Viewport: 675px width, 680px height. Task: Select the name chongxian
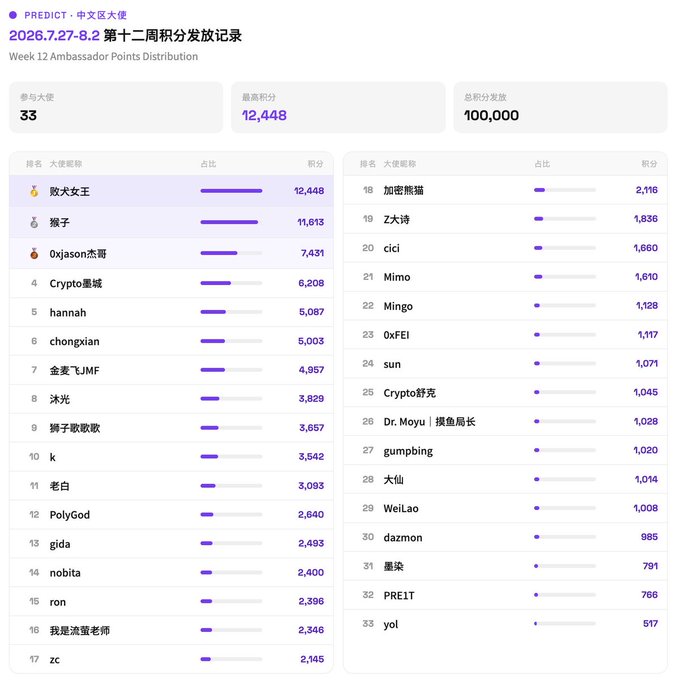tap(74, 342)
